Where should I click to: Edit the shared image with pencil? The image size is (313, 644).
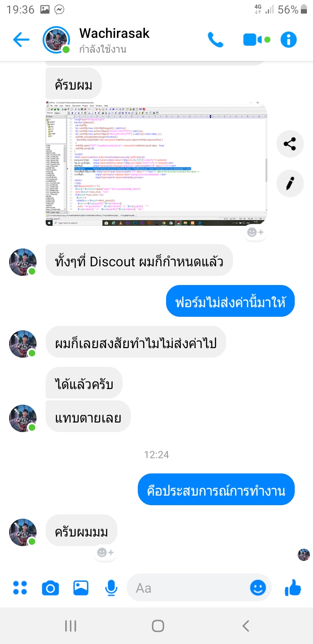pyautogui.click(x=290, y=183)
